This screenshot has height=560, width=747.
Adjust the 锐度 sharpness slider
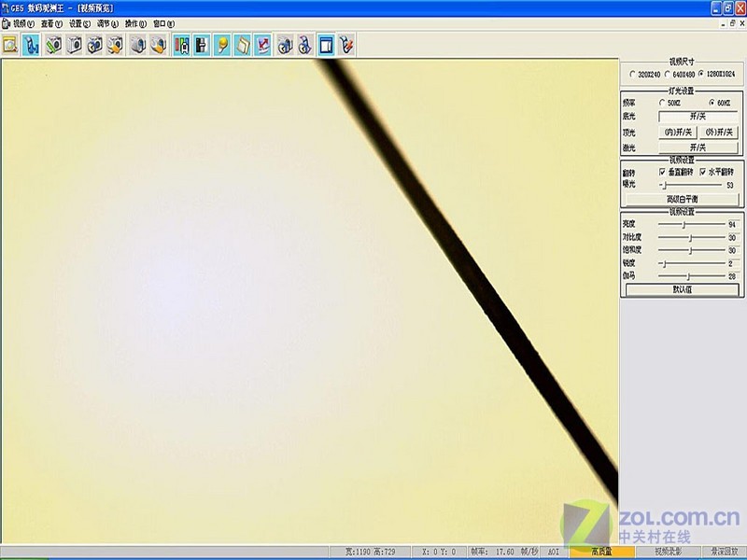pyautogui.click(x=692, y=263)
